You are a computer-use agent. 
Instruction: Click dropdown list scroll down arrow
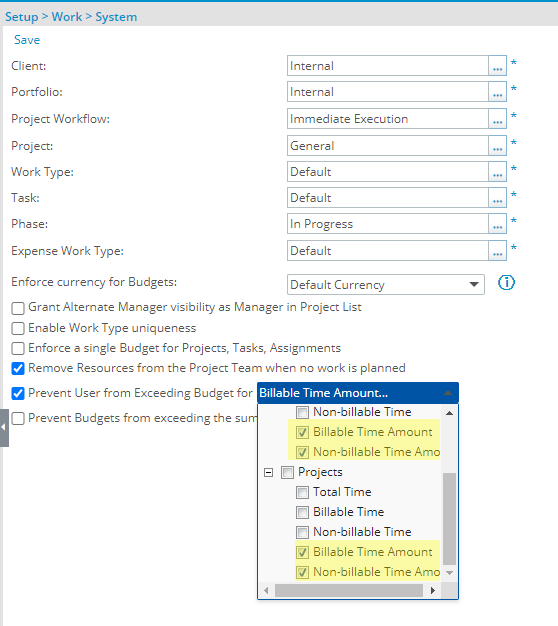point(449,573)
